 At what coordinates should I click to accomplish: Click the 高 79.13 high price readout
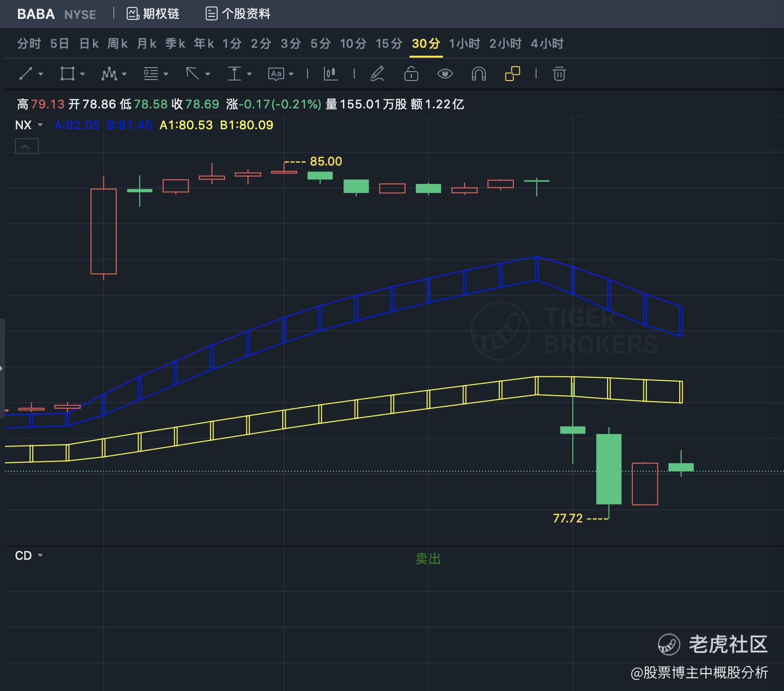coord(41,104)
